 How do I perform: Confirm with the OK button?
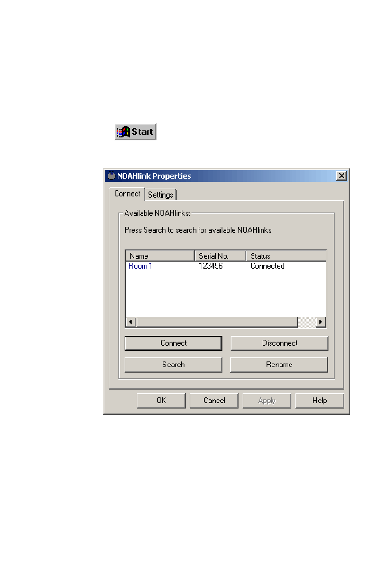point(161,401)
